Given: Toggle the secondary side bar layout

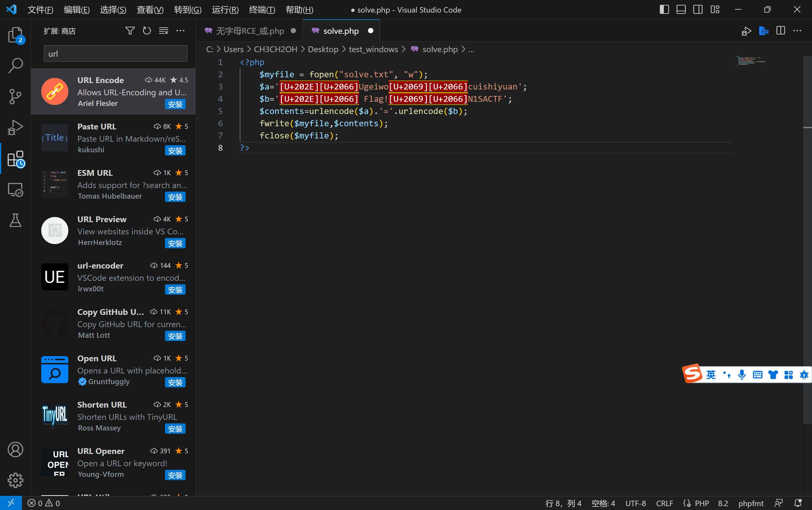Looking at the screenshot, I should pyautogui.click(x=698, y=9).
